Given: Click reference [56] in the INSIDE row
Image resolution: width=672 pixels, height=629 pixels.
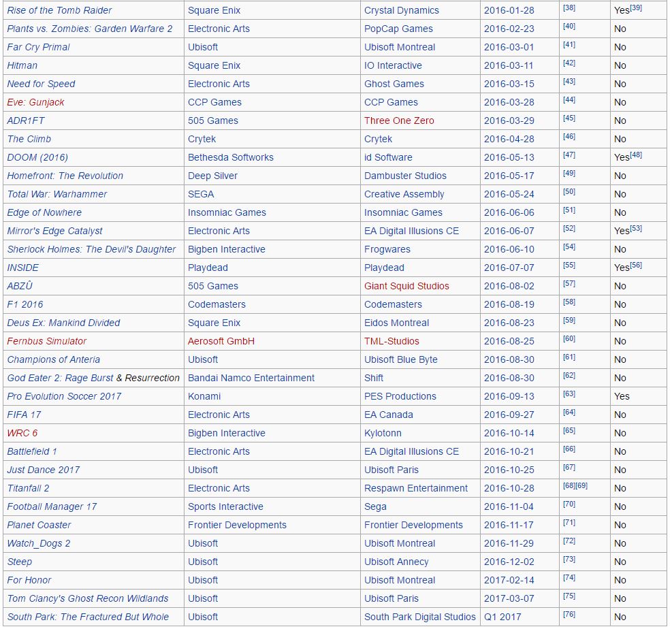Looking at the screenshot, I should (x=636, y=265).
